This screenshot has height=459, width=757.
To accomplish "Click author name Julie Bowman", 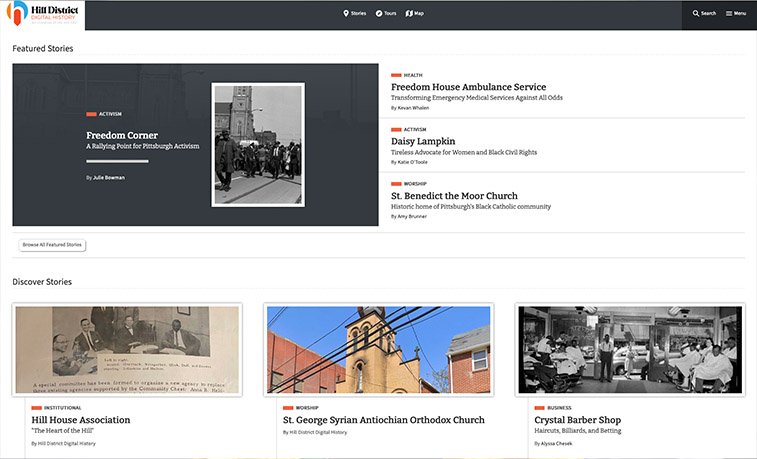I will 109,178.
